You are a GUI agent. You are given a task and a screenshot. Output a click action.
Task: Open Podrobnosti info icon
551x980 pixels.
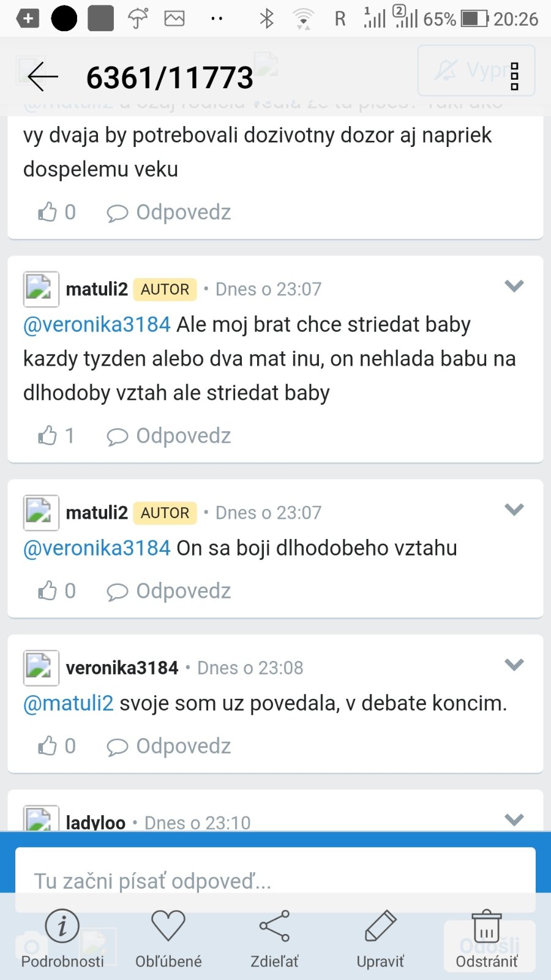(62, 926)
